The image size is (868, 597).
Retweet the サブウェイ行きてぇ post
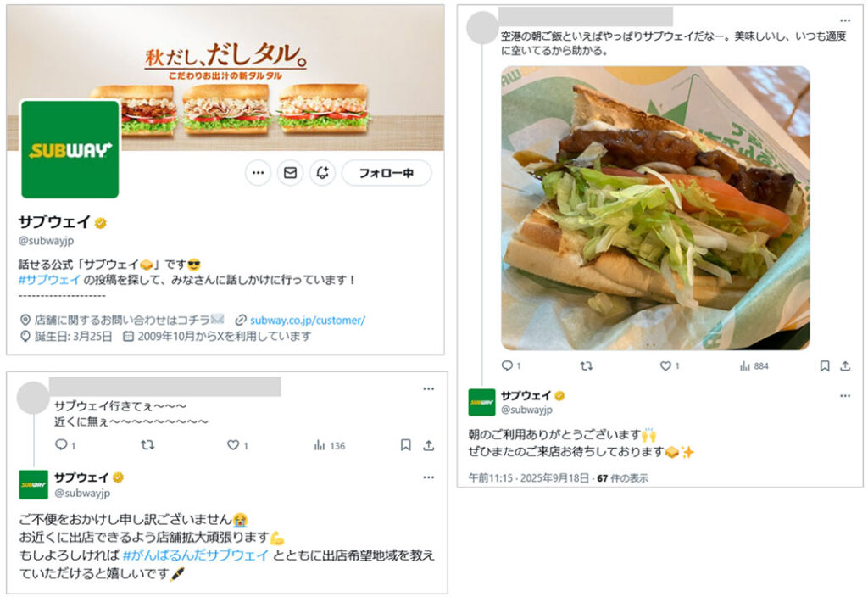pos(147,444)
